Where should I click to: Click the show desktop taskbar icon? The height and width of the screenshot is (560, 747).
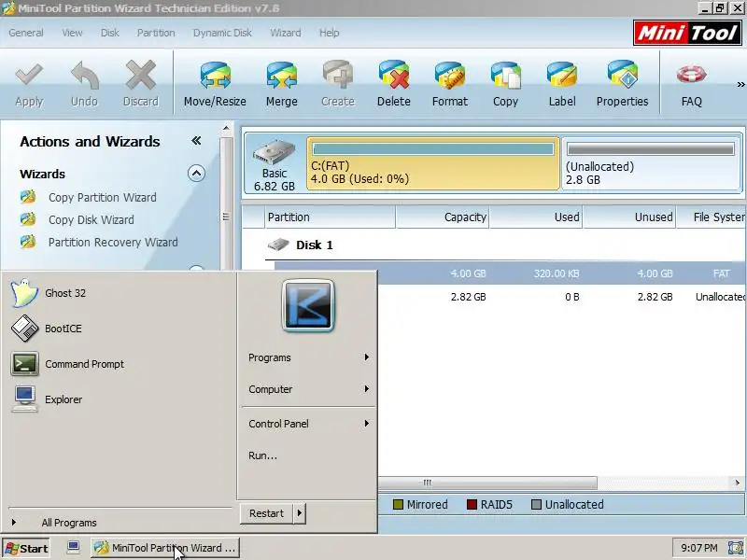click(x=73, y=547)
